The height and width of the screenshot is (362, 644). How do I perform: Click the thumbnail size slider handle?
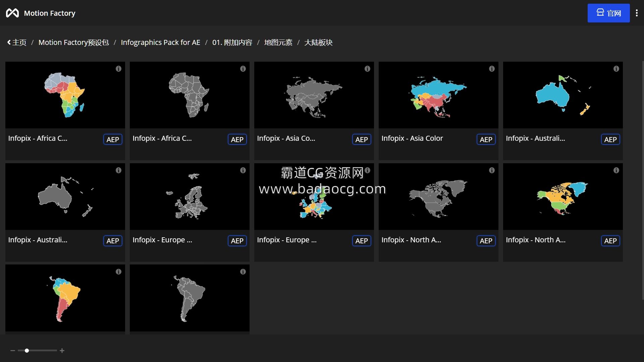pyautogui.click(x=27, y=351)
